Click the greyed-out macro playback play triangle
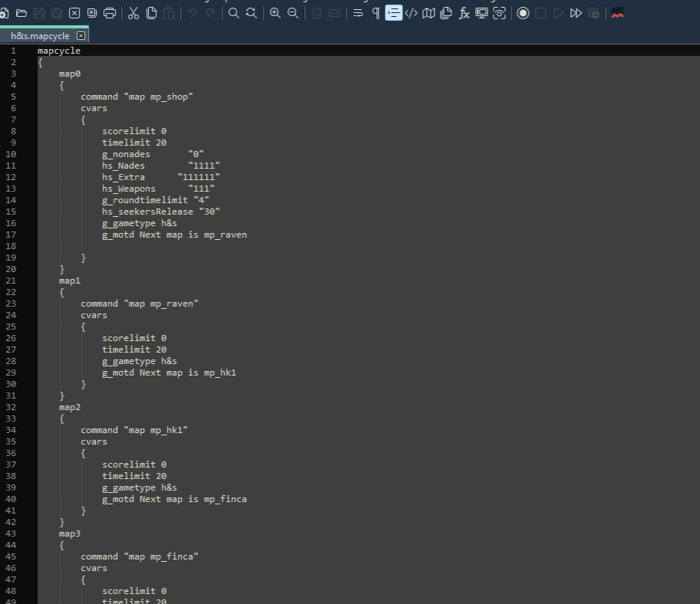 (x=558, y=13)
